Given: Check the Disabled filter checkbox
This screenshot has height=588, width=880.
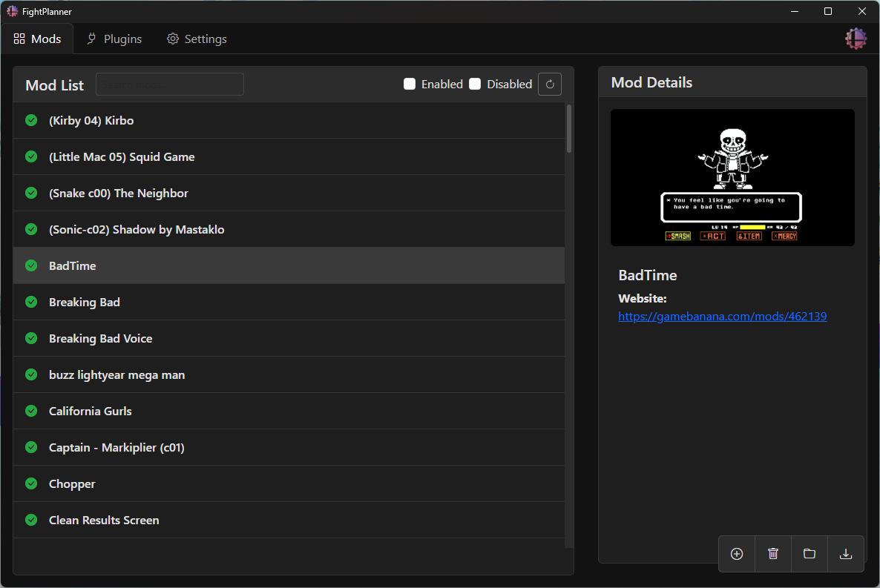Looking at the screenshot, I should (x=475, y=85).
